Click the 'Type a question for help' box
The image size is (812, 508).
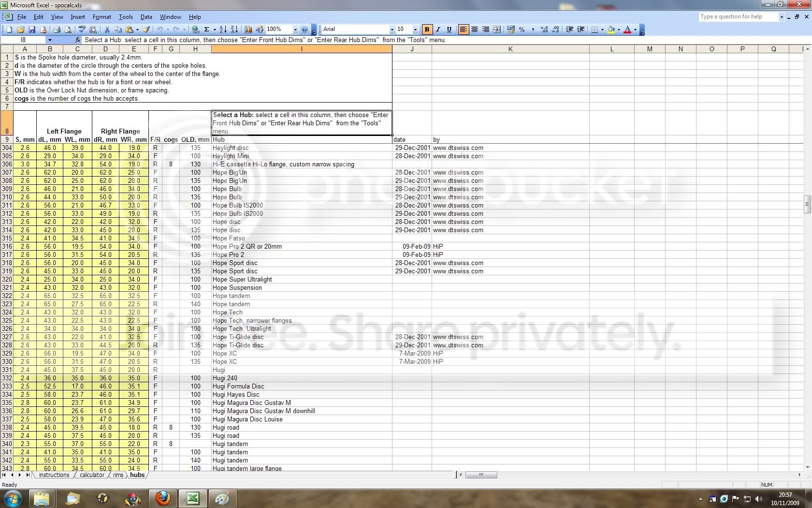[739, 17]
